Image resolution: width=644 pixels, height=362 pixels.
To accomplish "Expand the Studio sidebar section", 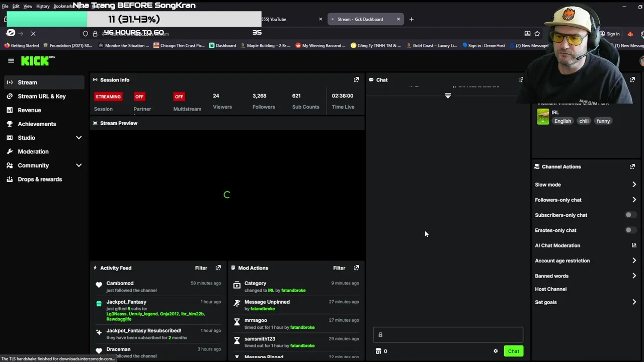I will coord(78,138).
